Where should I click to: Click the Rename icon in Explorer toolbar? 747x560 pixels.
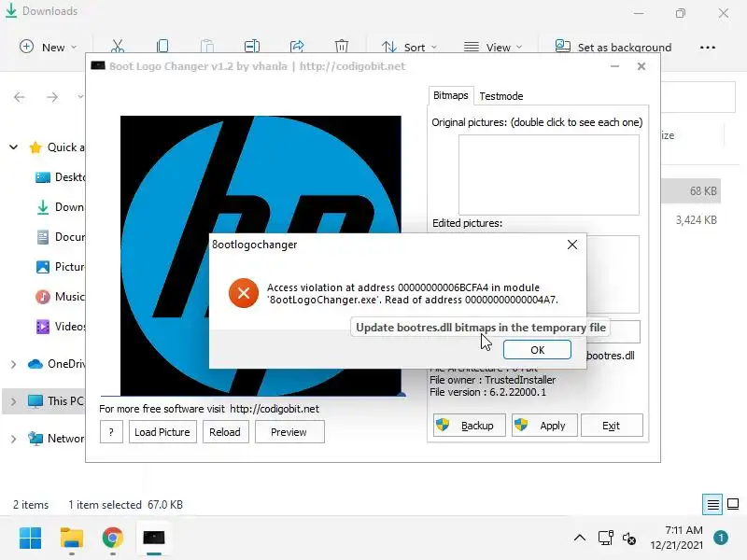point(251,46)
